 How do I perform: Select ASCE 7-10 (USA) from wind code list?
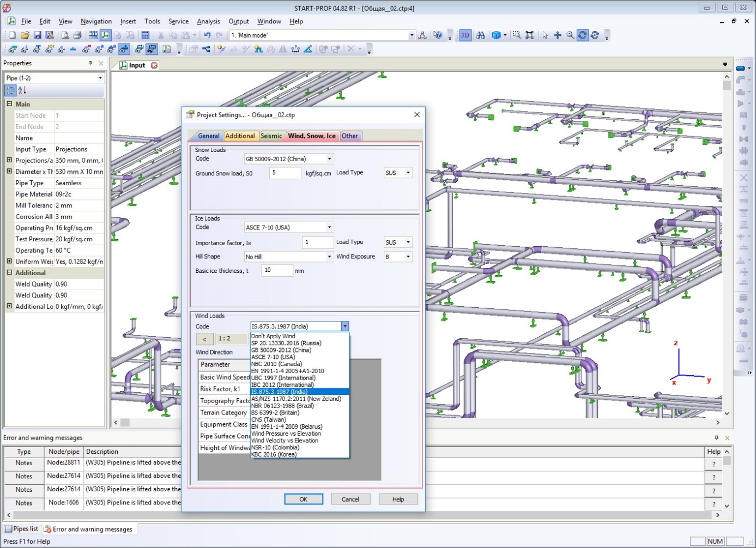[x=273, y=357]
